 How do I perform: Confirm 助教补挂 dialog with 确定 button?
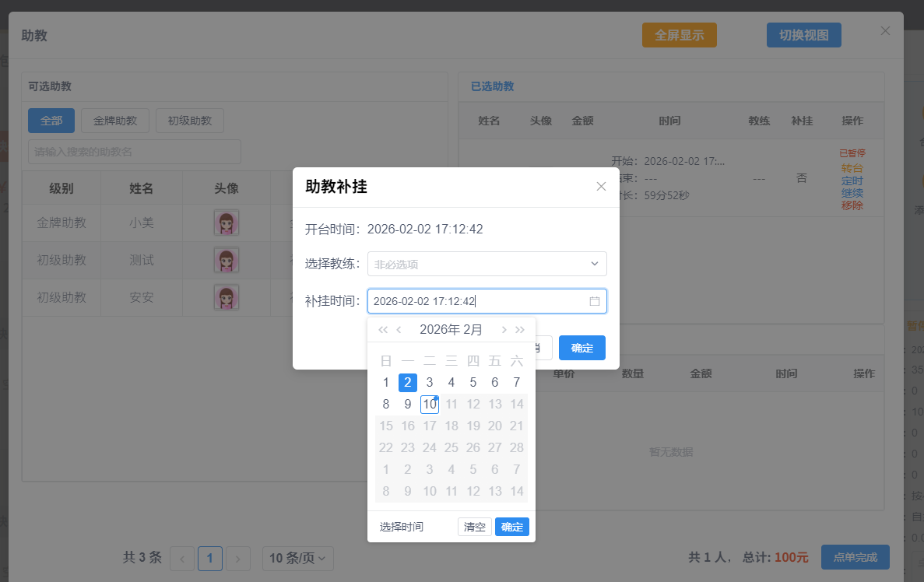click(x=581, y=348)
